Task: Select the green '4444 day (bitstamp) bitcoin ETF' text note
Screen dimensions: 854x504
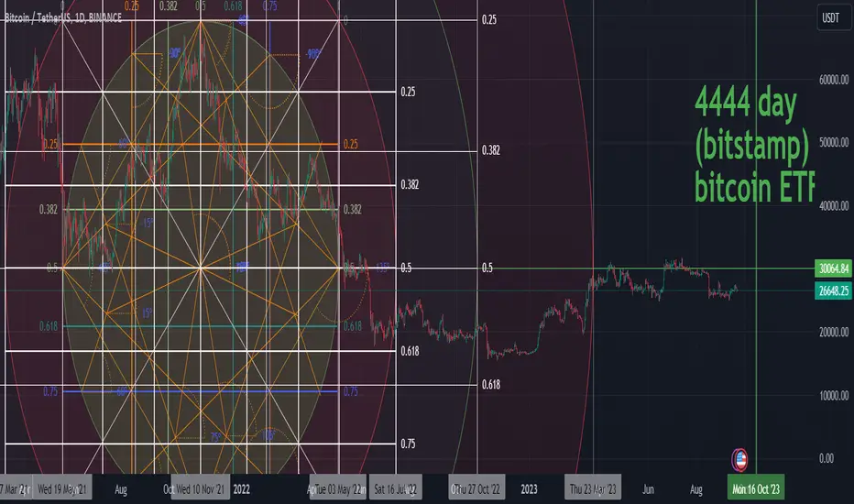Action: tap(754, 144)
